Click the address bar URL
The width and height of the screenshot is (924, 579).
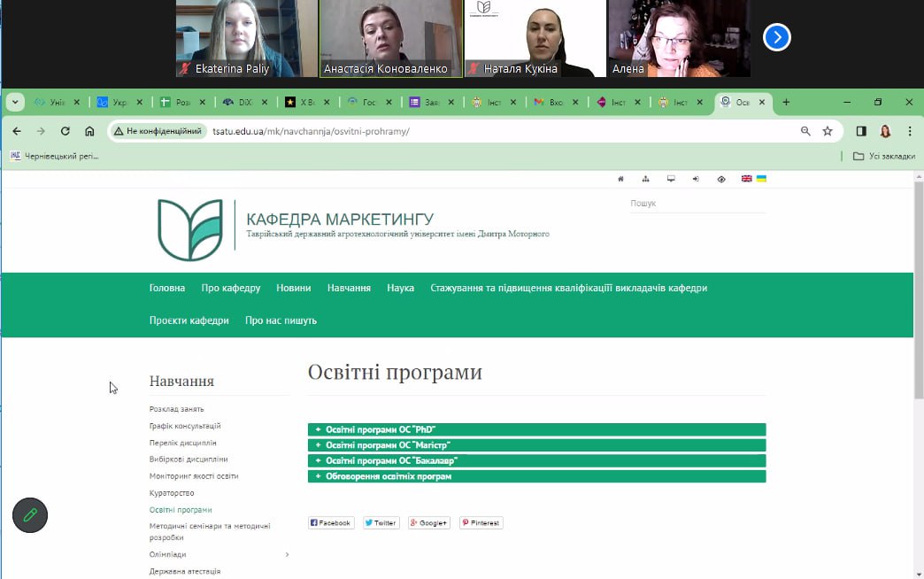[312, 131]
